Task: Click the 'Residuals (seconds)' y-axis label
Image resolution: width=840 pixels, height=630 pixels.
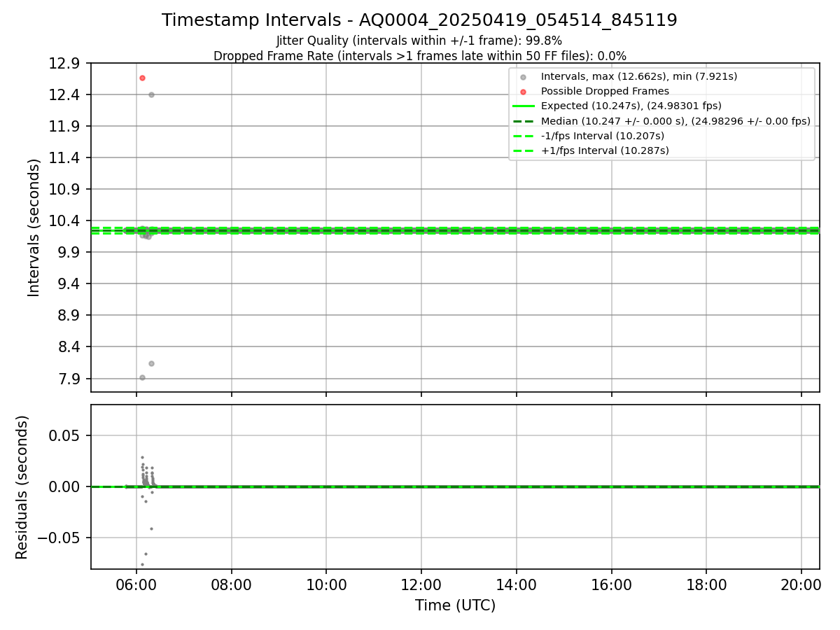Action: point(22,487)
